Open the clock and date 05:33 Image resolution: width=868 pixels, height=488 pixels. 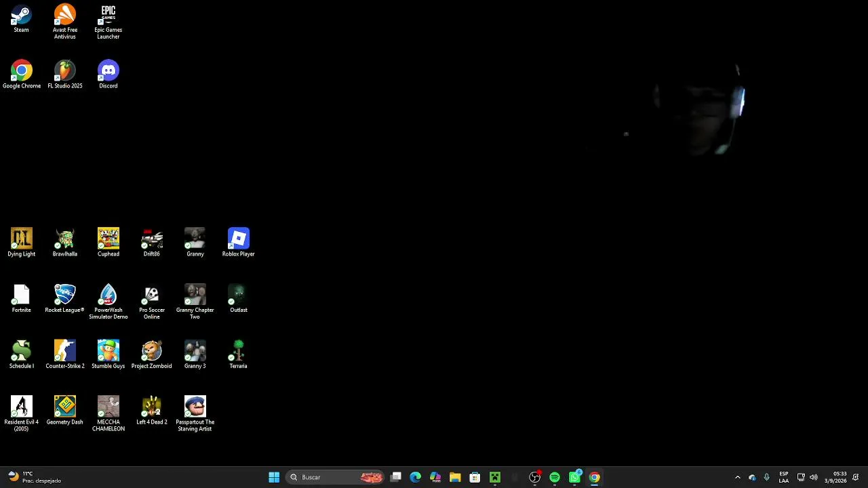835,477
